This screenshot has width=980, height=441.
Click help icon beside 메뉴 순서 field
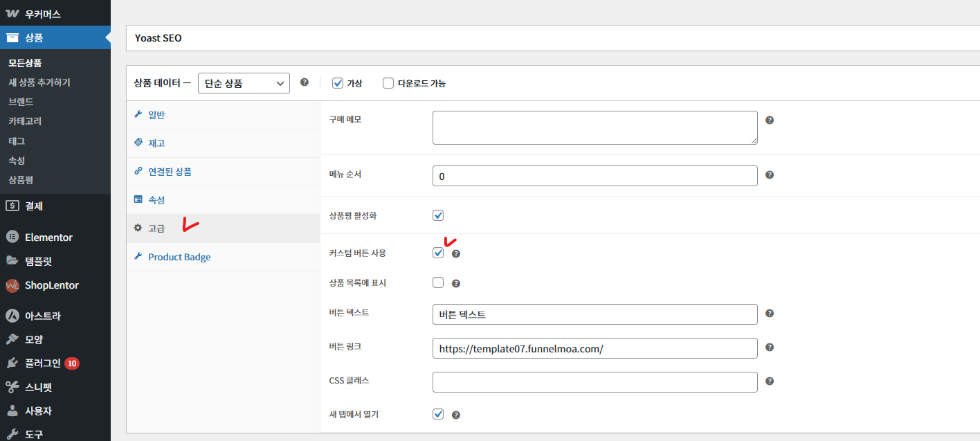(770, 175)
